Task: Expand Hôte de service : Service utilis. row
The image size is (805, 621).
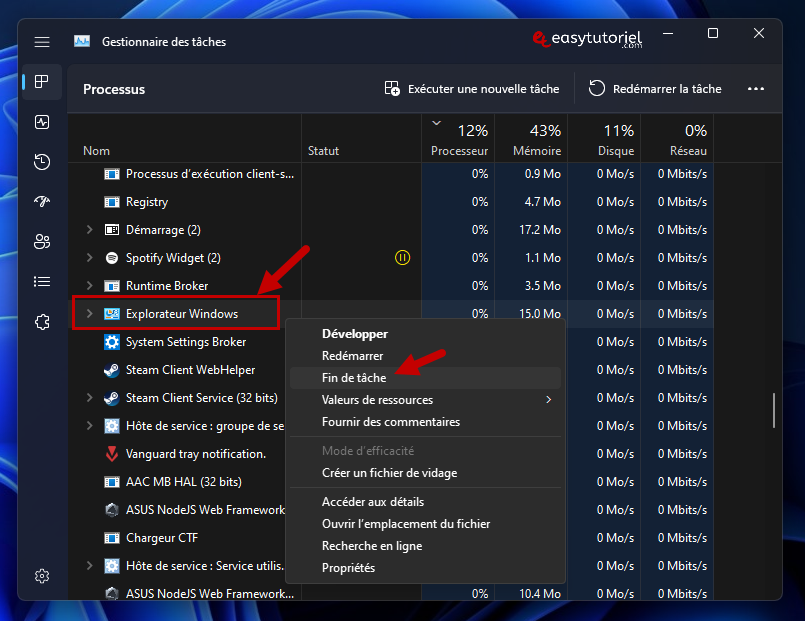Action: 89,566
